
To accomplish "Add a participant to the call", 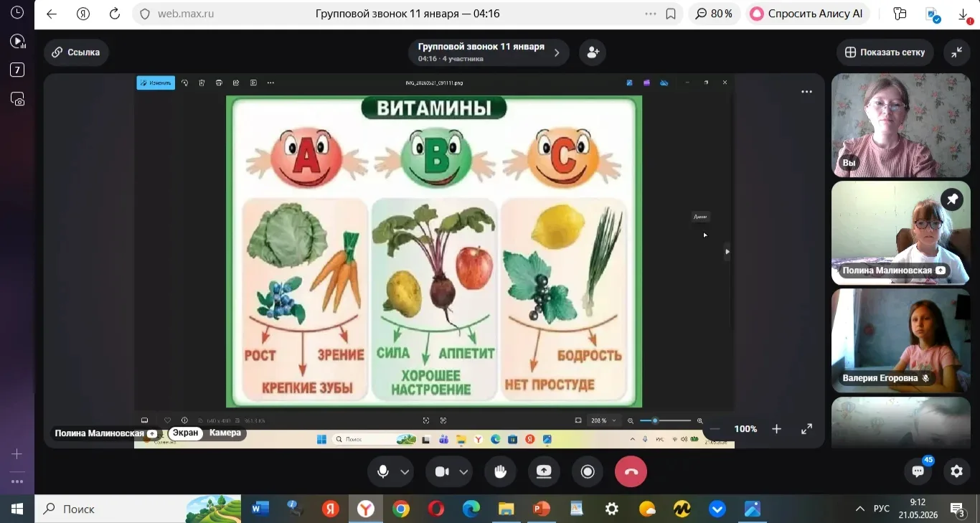I will click(x=593, y=52).
